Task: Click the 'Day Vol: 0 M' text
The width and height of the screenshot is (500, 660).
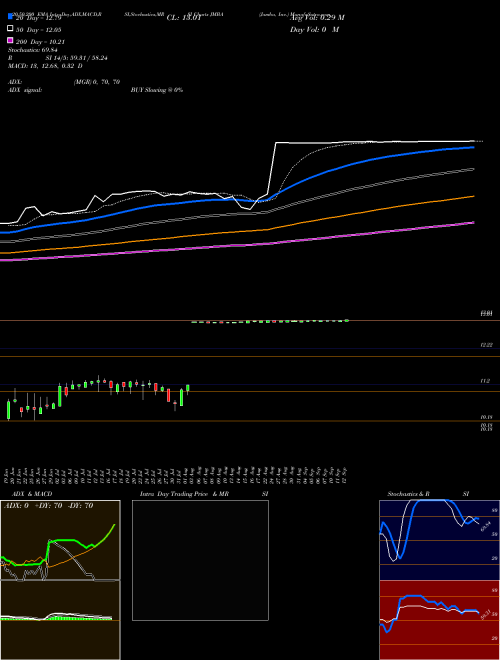Action: pos(314,30)
